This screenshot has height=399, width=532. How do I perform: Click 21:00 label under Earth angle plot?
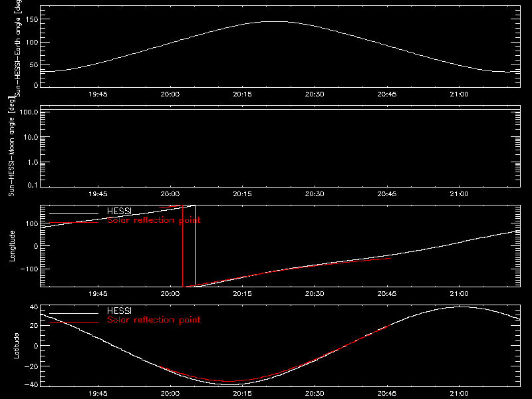(459, 94)
